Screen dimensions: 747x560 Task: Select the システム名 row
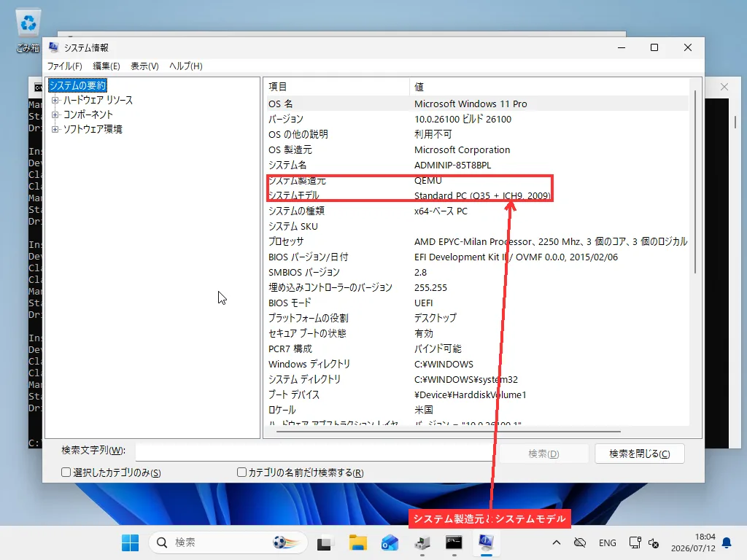pos(476,165)
